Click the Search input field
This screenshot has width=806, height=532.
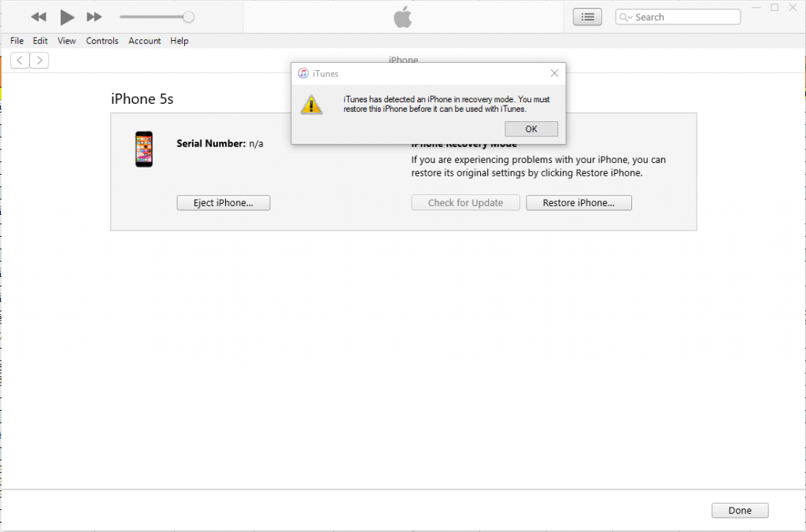pyautogui.click(x=678, y=17)
